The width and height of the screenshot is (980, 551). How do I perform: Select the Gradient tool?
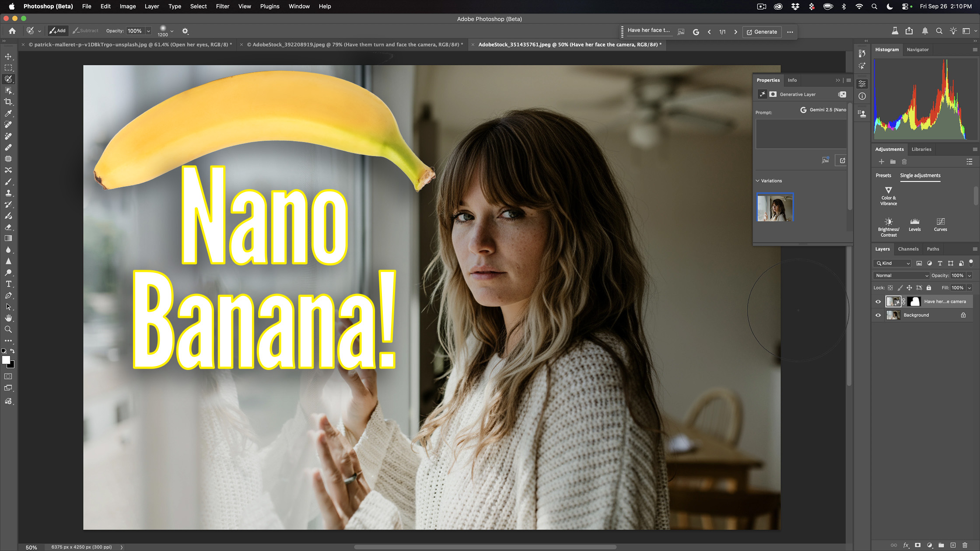coord(8,238)
